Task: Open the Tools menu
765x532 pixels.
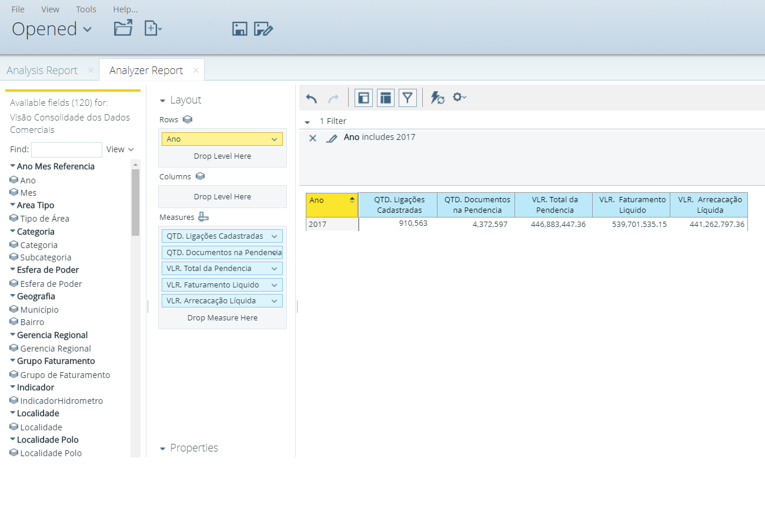Action: pyautogui.click(x=86, y=9)
